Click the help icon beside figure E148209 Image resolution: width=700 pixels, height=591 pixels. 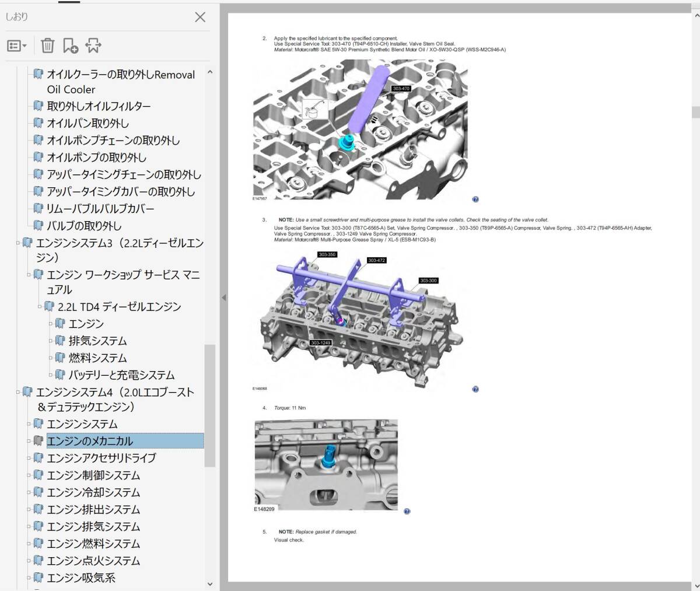pyautogui.click(x=407, y=512)
